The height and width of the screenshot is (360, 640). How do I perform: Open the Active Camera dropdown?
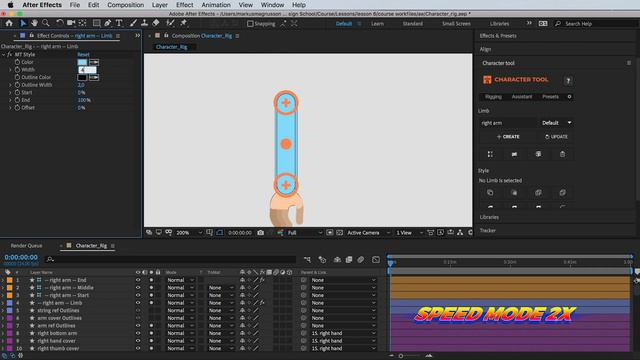pyautogui.click(x=369, y=233)
